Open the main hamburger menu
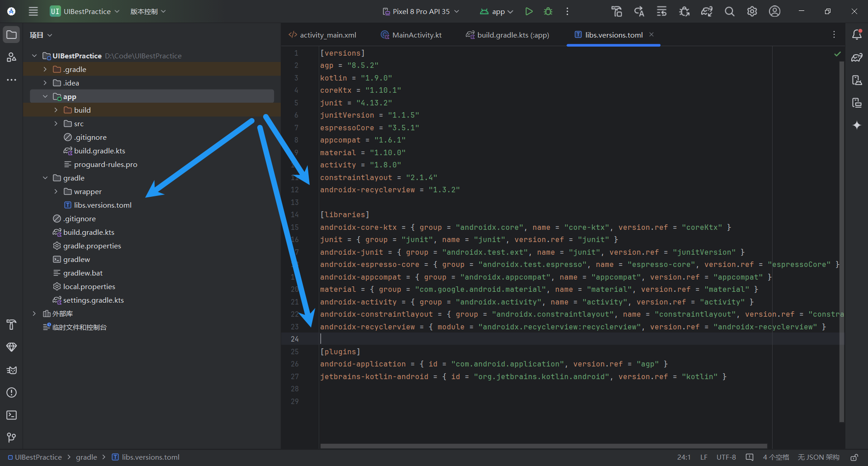 33,11
